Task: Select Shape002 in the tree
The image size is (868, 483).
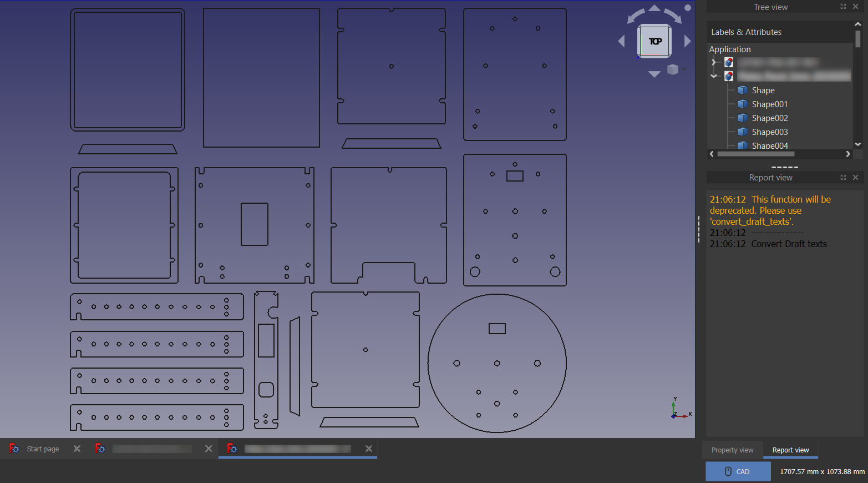Action: click(770, 118)
